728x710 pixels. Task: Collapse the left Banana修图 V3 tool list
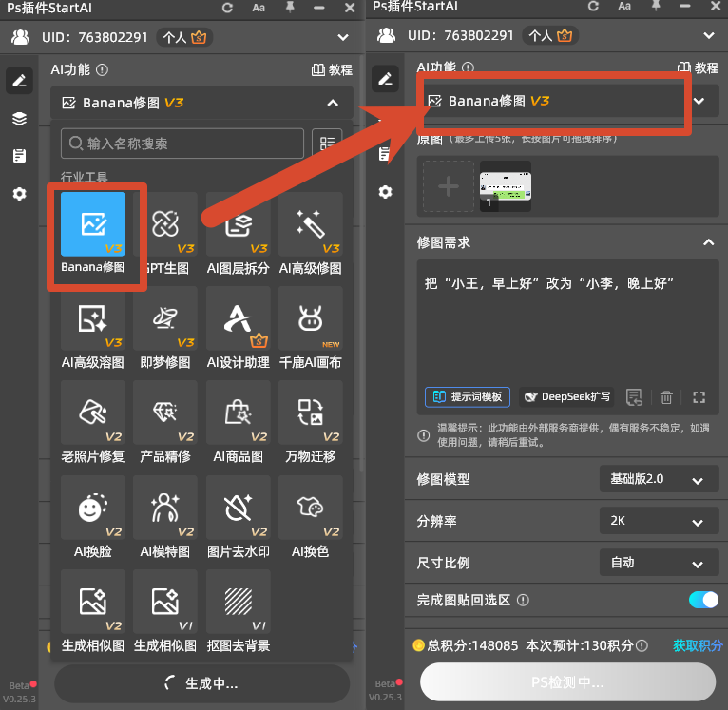(333, 103)
